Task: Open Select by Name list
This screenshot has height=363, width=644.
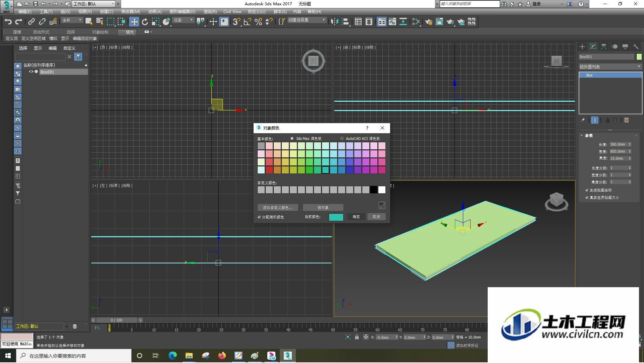Action: [x=100, y=22]
